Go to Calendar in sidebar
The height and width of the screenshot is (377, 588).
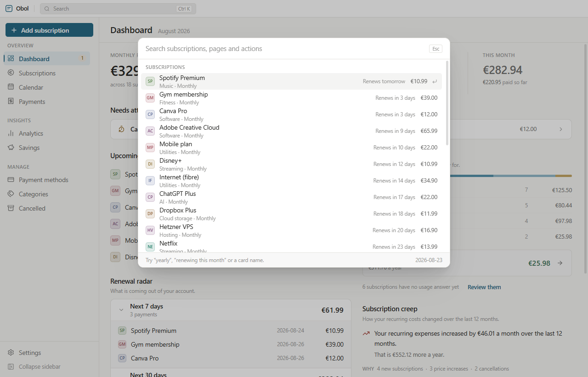[48, 87]
